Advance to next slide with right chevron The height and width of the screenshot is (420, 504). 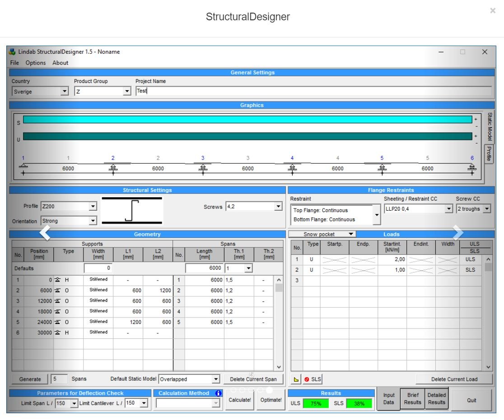(x=458, y=232)
